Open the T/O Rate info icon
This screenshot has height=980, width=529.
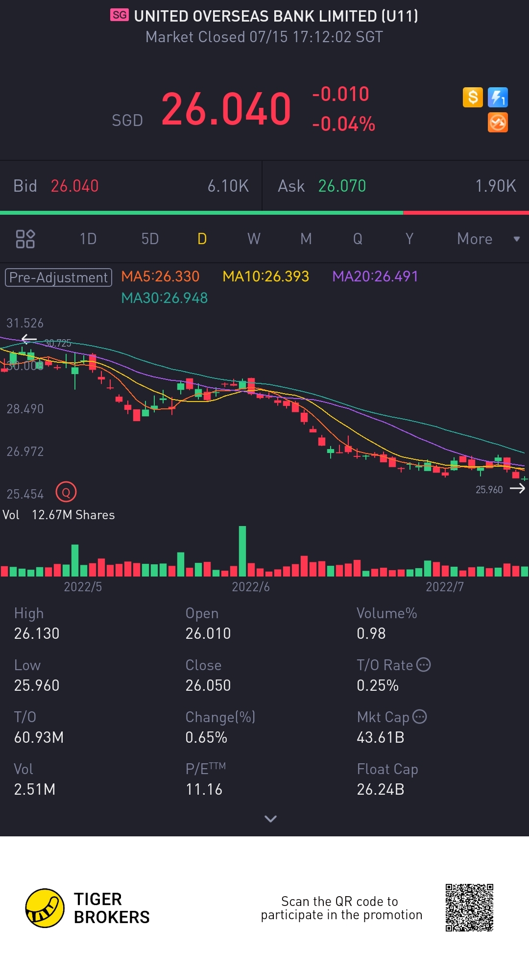pos(424,665)
